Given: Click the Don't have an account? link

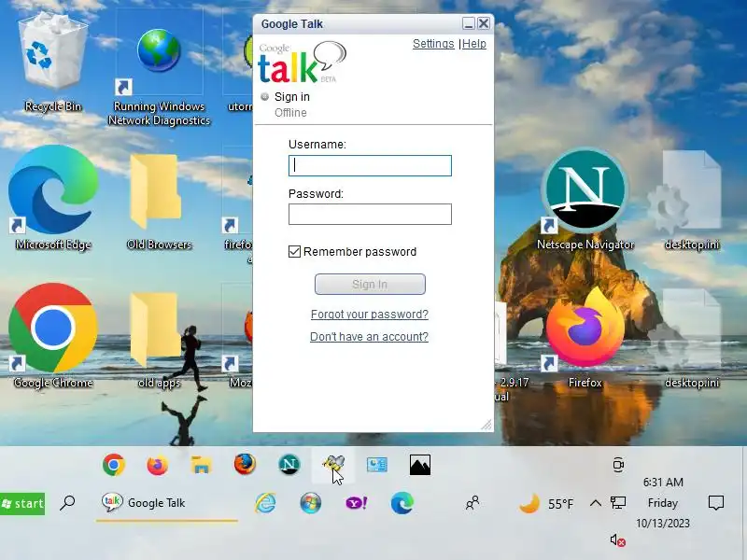Looking at the screenshot, I should pyautogui.click(x=369, y=337).
